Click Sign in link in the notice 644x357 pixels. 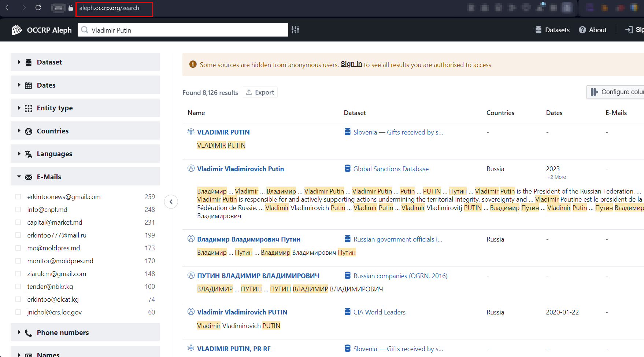(351, 64)
